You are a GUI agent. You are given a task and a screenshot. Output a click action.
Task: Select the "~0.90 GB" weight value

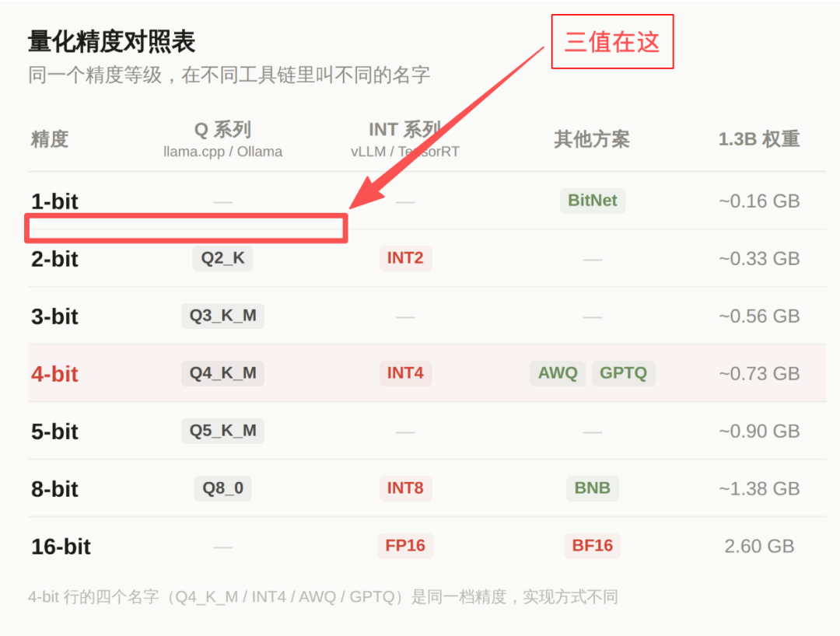(x=759, y=431)
